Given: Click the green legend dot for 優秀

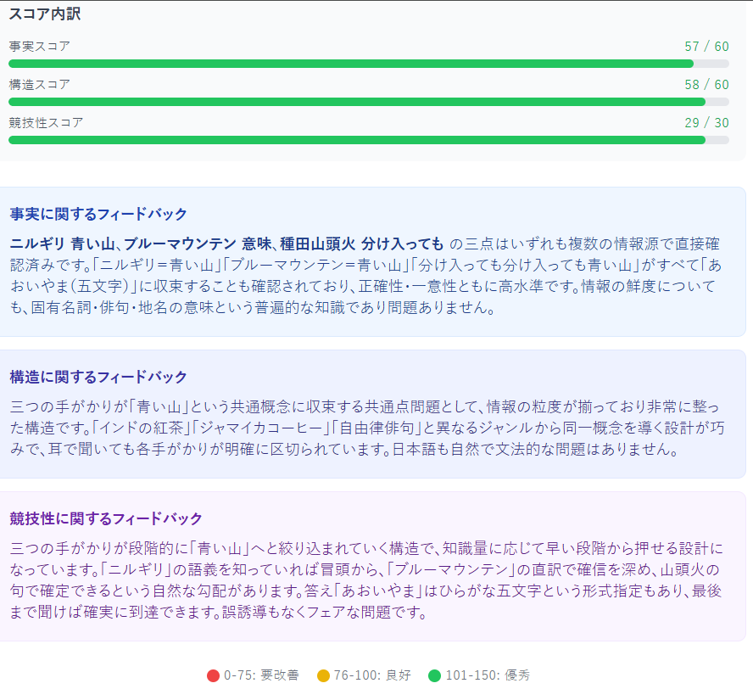Looking at the screenshot, I should [x=435, y=676].
